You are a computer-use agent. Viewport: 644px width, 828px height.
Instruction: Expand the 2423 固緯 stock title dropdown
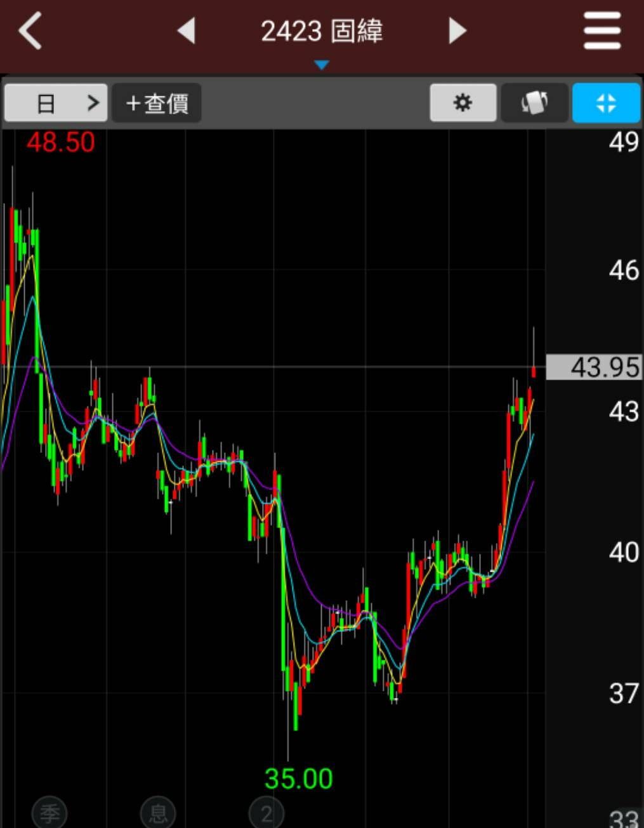pyautogui.click(x=322, y=31)
